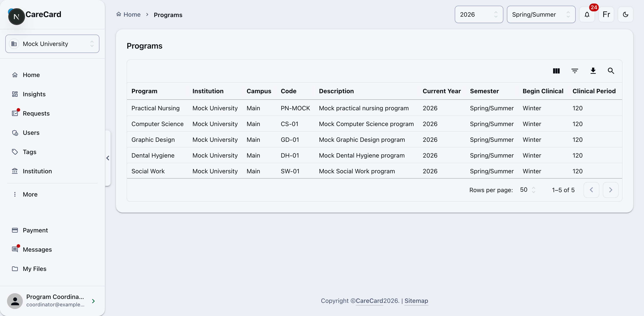644x316 pixels.
Task: Click the CareCard brand title
Action: click(x=43, y=14)
